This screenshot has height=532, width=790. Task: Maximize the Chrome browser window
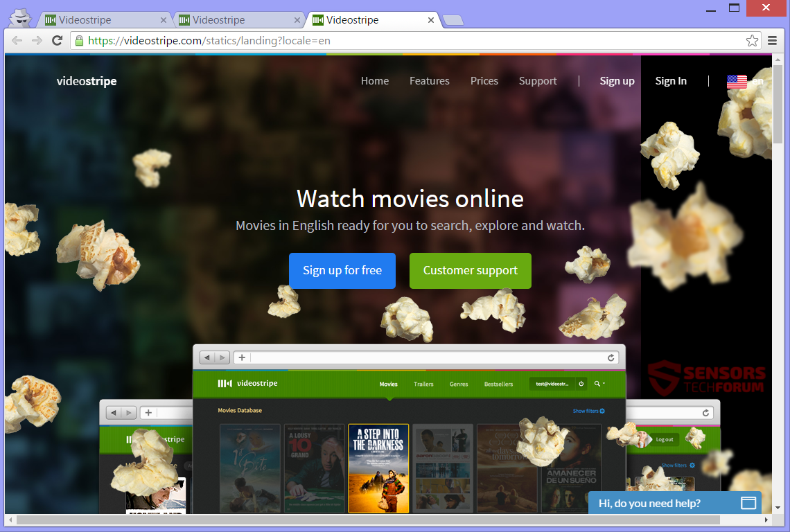(x=734, y=8)
